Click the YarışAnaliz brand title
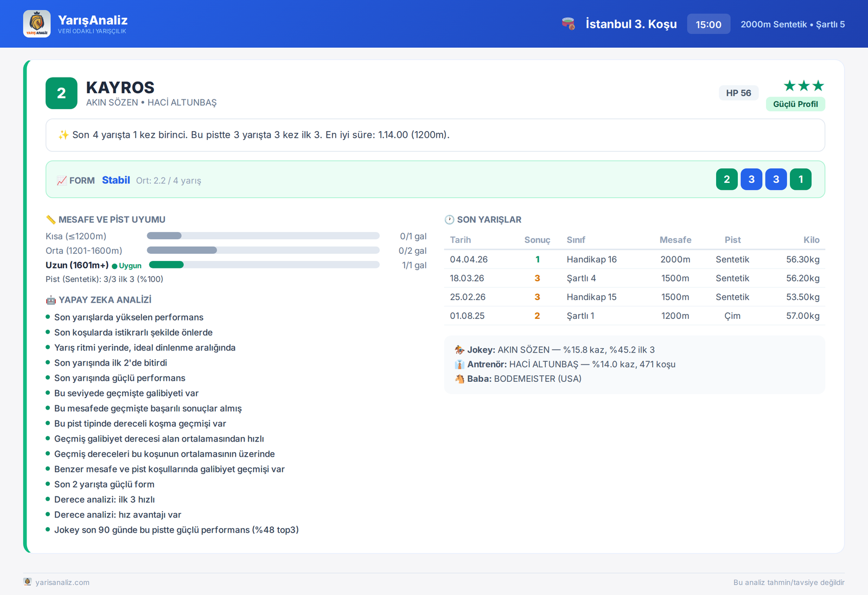 (x=93, y=20)
